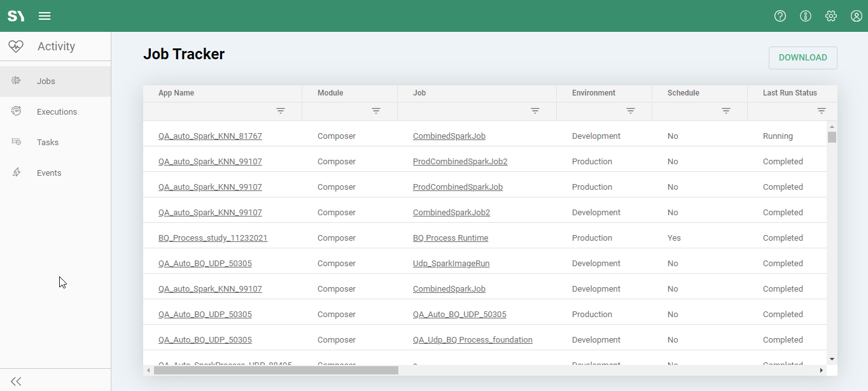The width and height of the screenshot is (868, 391).
Task: Select Jobs in the sidebar
Action: click(x=46, y=81)
